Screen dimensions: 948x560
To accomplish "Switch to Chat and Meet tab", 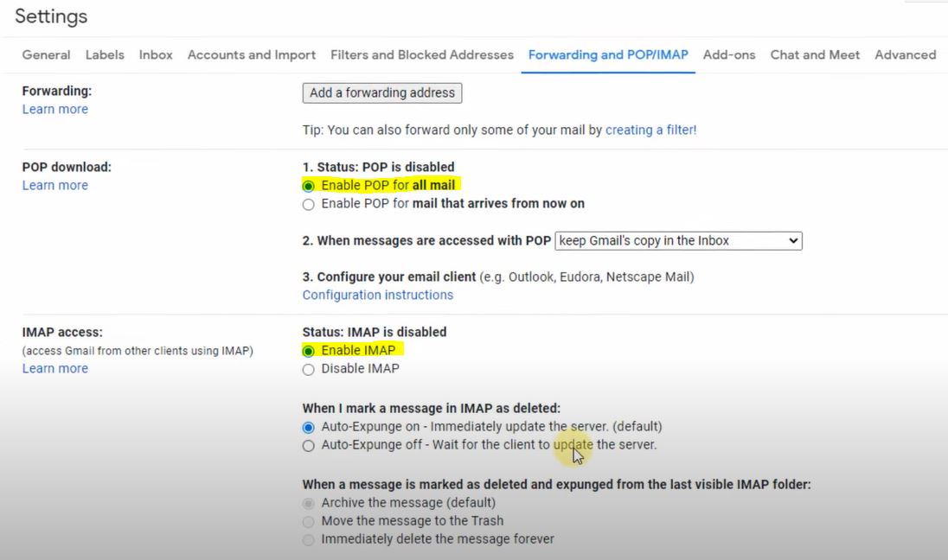I will tap(815, 55).
